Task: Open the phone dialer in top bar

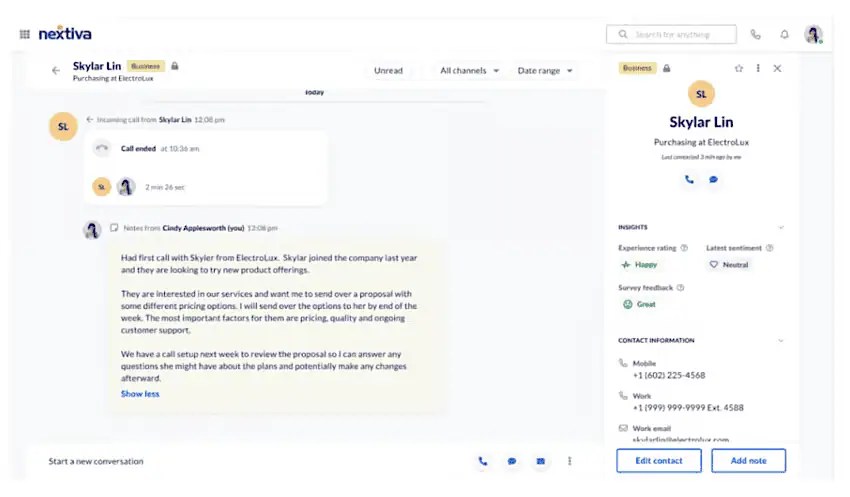Action: tap(755, 34)
